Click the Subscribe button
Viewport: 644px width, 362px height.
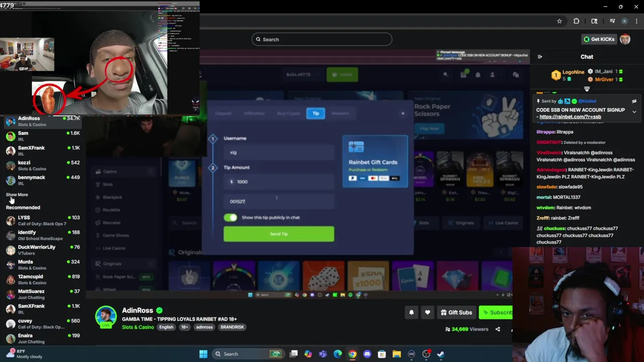(496, 312)
